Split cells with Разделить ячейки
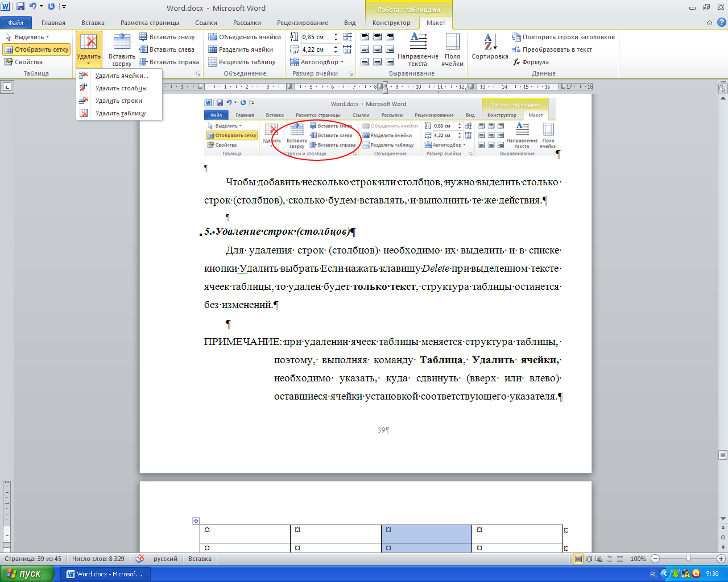The height and width of the screenshot is (582, 728). [241, 49]
